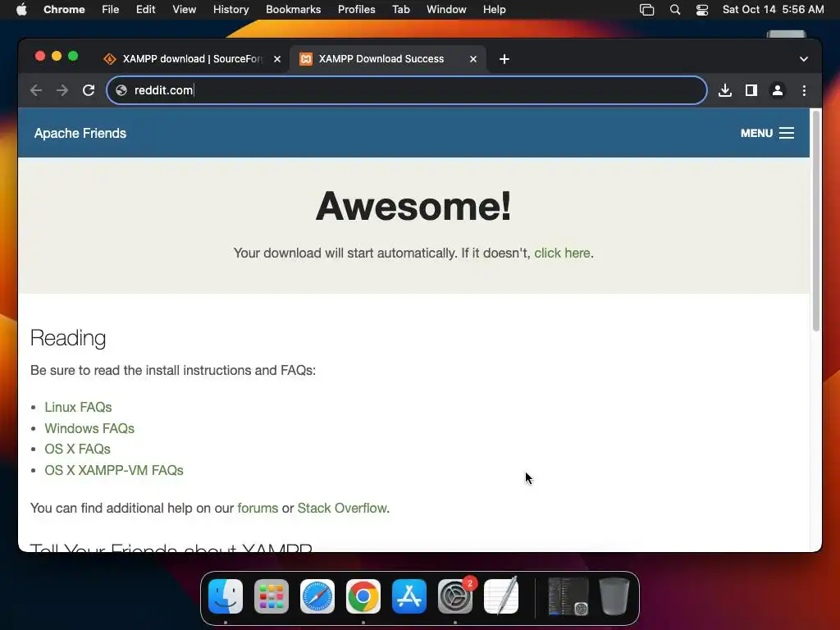Open the OS X FAQs link
The image size is (840, 630).
pyautogui.click(x=77, y=449)
